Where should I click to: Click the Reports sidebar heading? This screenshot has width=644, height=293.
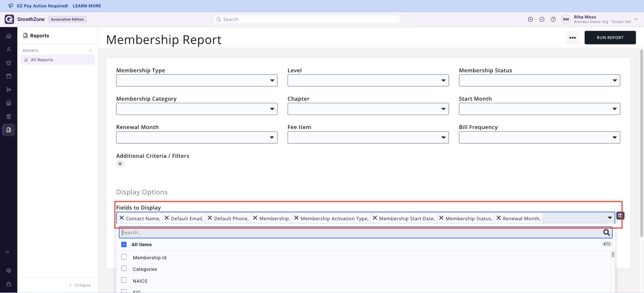tap(36, 36)
